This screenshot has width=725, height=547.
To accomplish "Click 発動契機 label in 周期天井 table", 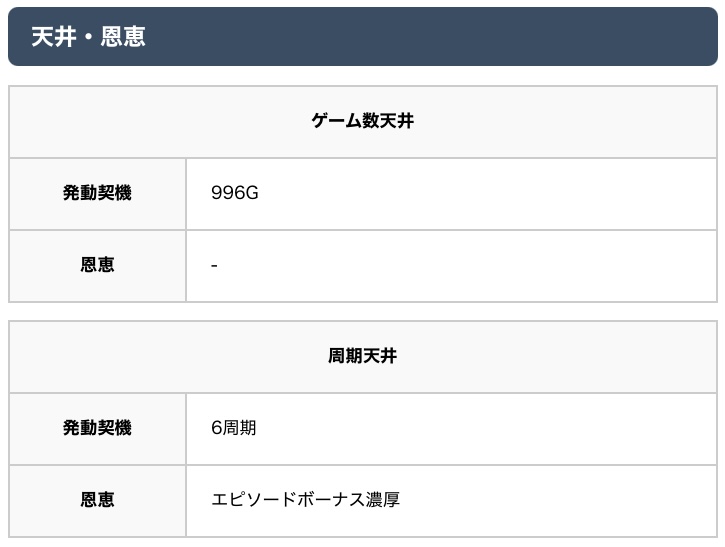I will coord(97,427).
